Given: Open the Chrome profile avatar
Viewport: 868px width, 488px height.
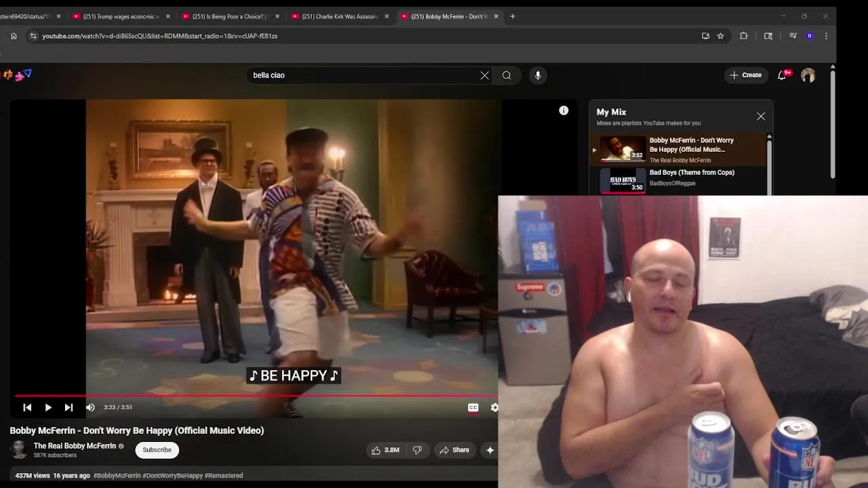Looking at the screenshot, I should 810,36.
